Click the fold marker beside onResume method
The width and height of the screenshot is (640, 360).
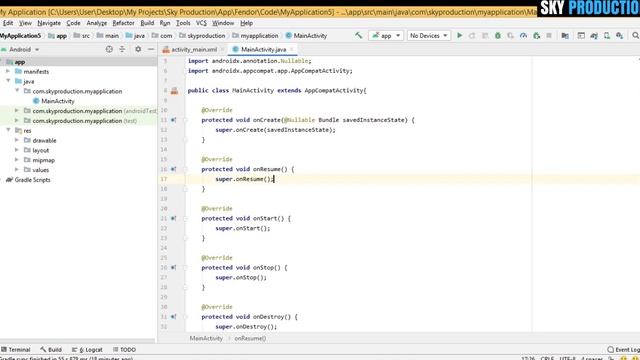[x=185, y=169]
